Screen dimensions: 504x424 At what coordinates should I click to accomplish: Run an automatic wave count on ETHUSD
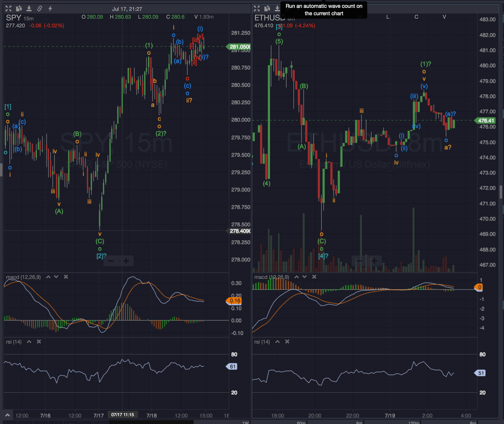pyautogui.click(x=298, y=9)
